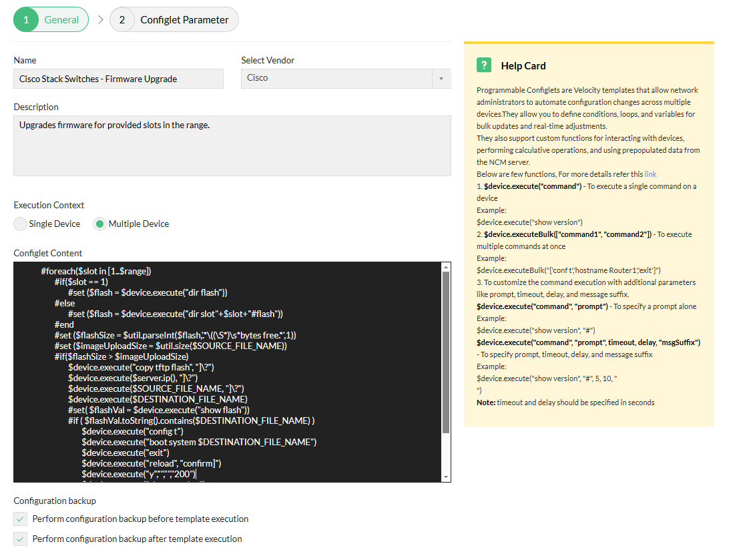This screenshot has height=560, width=743.
Task: Click the Configlet Content code editor
Action: click(227, 370)
